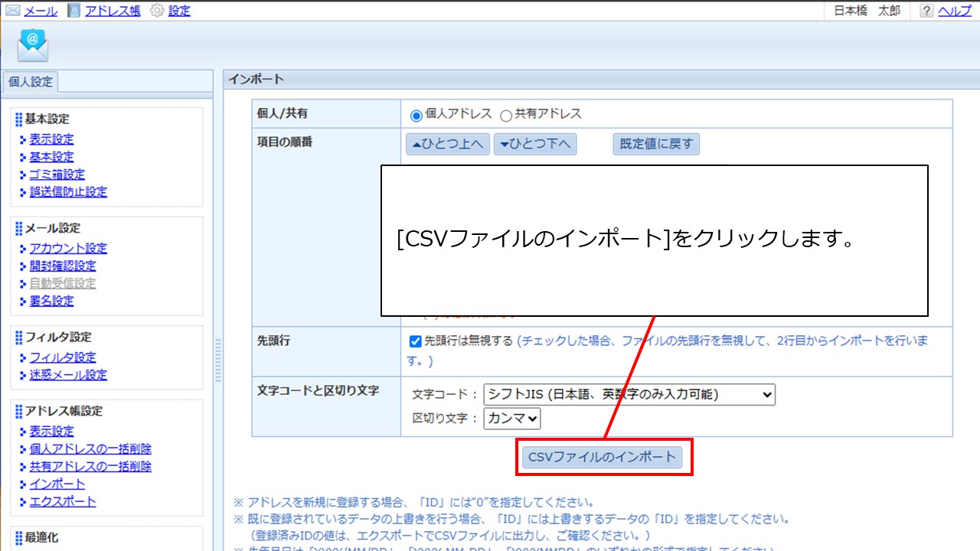Image resolution: width=980 pixels, height=551 pixels.
Task: Open the 共有アドレスの一括削除 link
Action: coord(90,466)
